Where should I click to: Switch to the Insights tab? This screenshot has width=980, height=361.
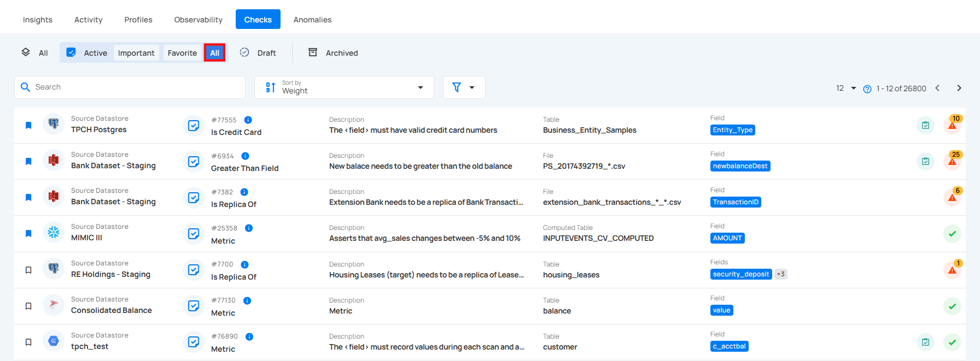[38, 20]
